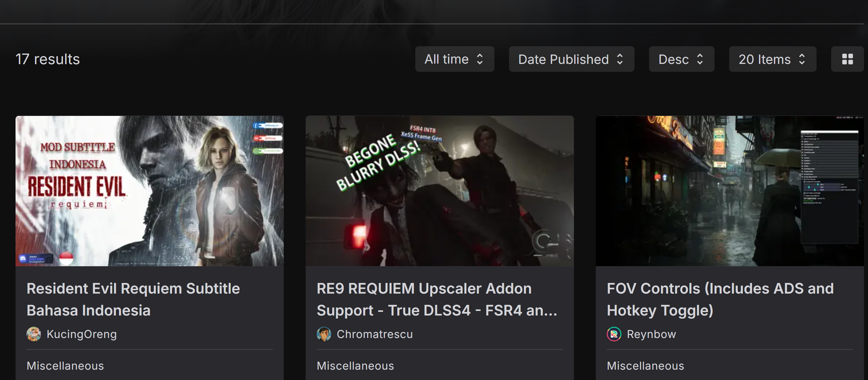Click Chromatrescu's avatar icon

click(x=324, y=334)
